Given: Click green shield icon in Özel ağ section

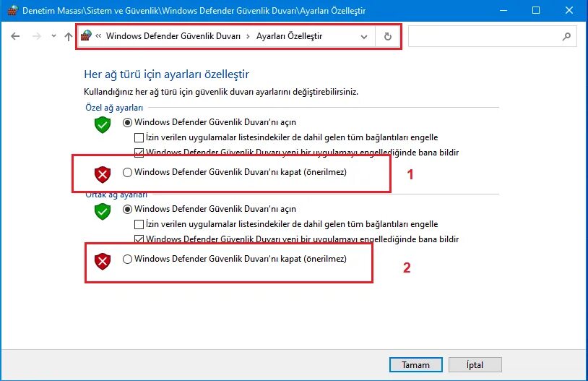Looking at the screenshot, I should pos(103,124).
